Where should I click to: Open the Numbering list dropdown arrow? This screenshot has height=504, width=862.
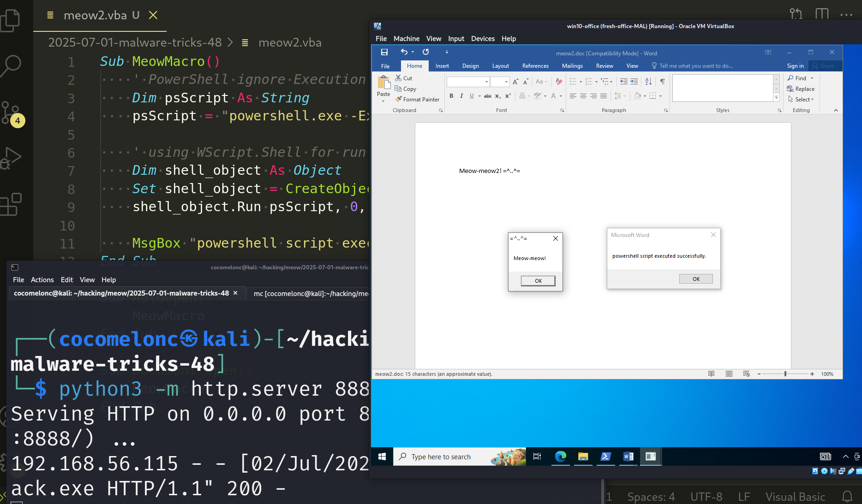click(596, 82)
